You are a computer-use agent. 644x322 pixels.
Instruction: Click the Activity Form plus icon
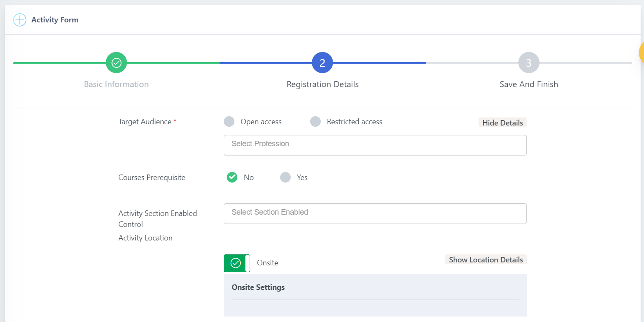point(20,20)
